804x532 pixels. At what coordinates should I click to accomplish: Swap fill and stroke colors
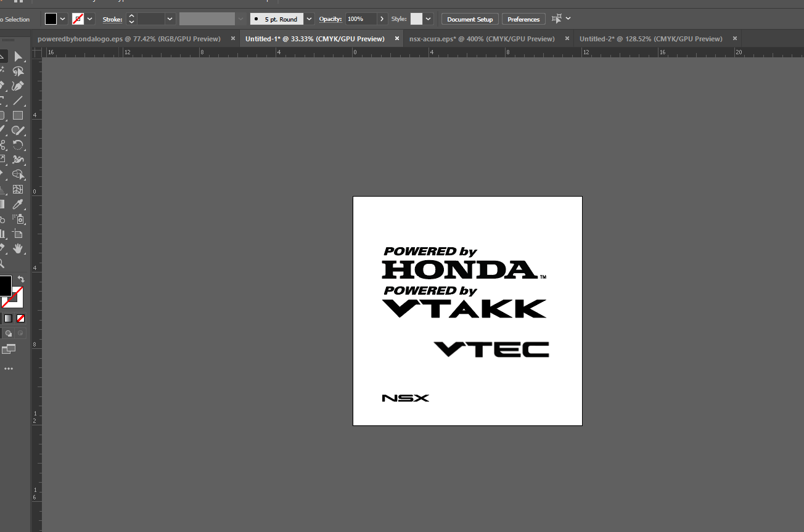[21, 279]
